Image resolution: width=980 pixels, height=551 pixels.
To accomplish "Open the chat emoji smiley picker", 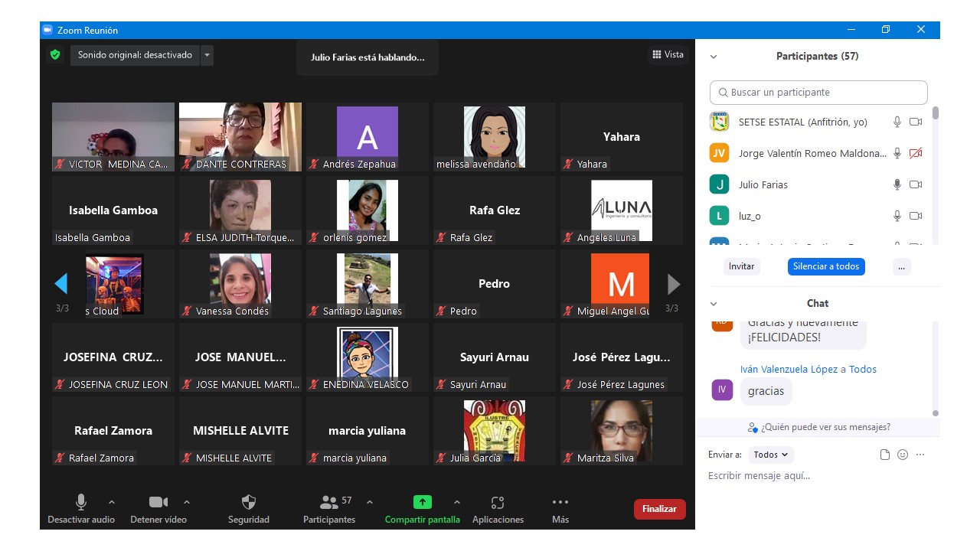I will coord(903,455).
